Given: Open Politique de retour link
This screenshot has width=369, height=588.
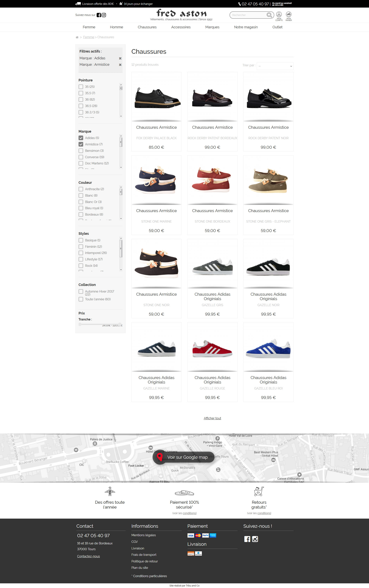Looking at the screenshot, I should pyautogui.click(x=144, y=561).
